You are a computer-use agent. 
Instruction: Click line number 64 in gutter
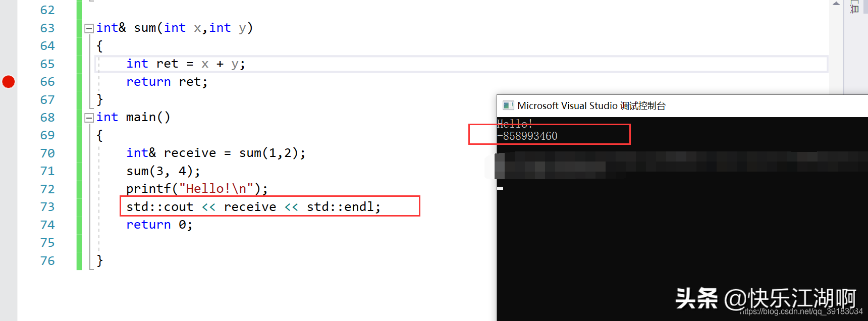pos(47,46)
